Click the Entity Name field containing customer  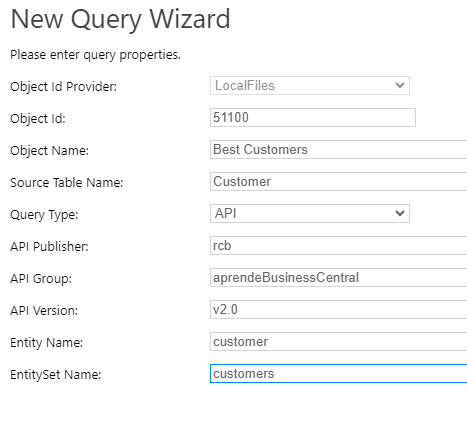(338, 341)
